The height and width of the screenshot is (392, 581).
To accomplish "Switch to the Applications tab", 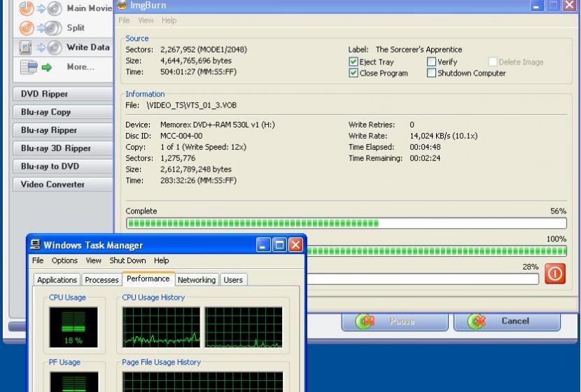I will pos(57,280).
